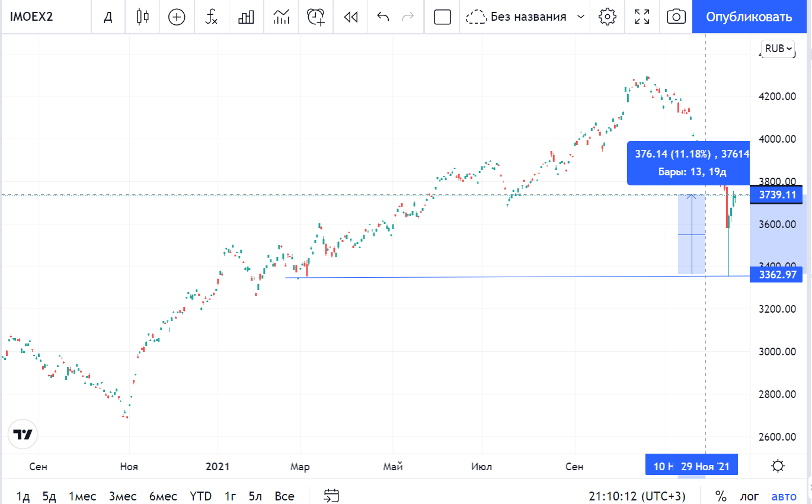
Task: Click the Ноя month label on time axis
Action: [129, 467]
